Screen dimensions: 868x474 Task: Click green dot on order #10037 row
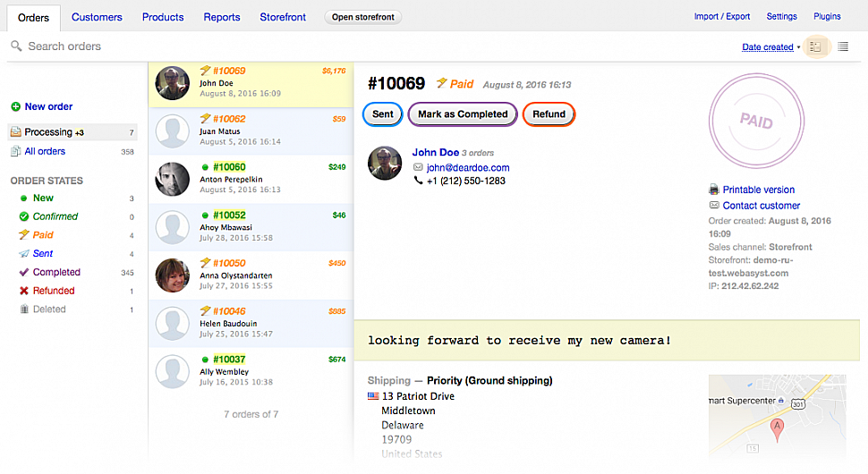pyautogui.click(x=205, y=360)
